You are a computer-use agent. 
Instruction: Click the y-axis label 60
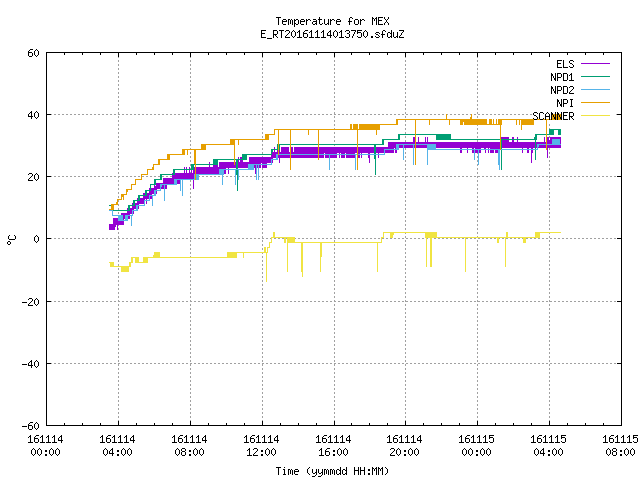pos(33,53)
